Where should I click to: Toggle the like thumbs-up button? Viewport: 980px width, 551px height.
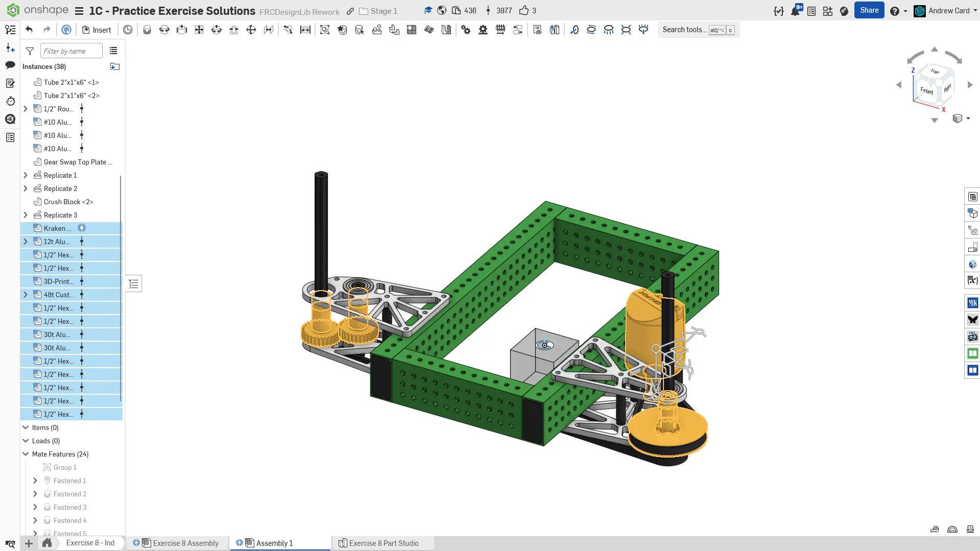tap(524, 11)
